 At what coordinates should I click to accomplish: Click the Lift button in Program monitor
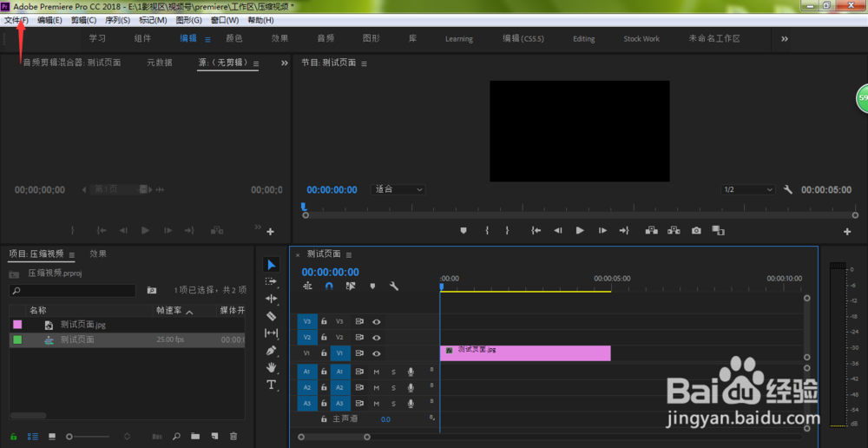click(652, 230)
